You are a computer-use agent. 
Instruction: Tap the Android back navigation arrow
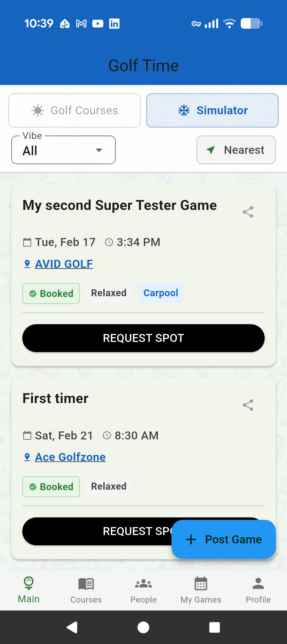[72, 628]
